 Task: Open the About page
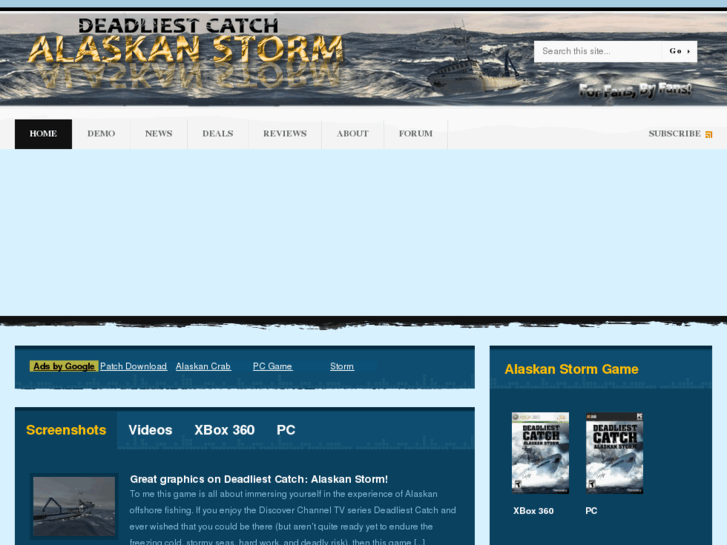pos(352,134)
